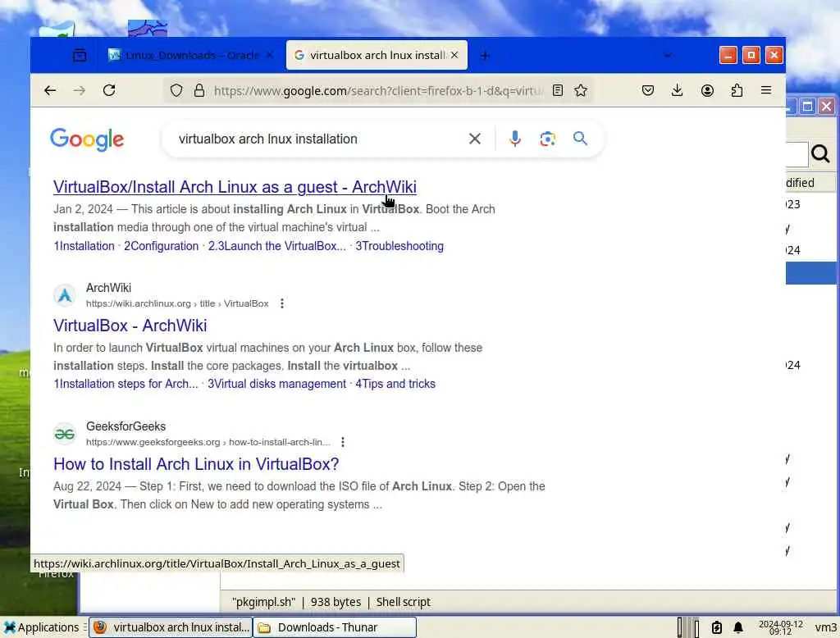Open a new tab with the plus button

tap(484, 55)
